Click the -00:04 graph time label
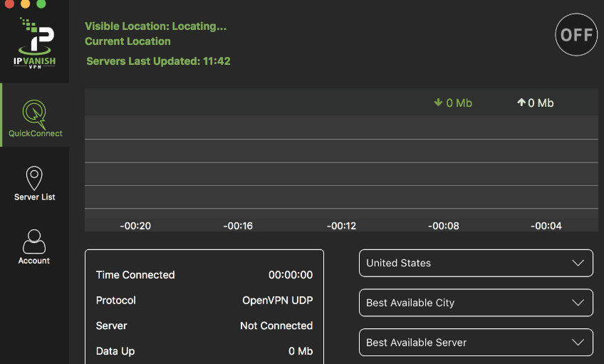The width and height of the screenshot is (604, 364). point(546,226)
